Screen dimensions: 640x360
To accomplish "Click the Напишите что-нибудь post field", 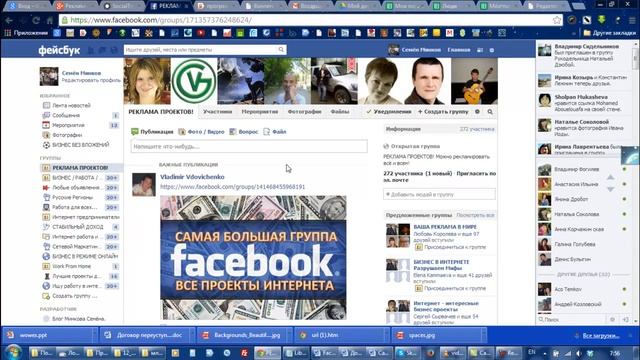I will tap(249, 147).
